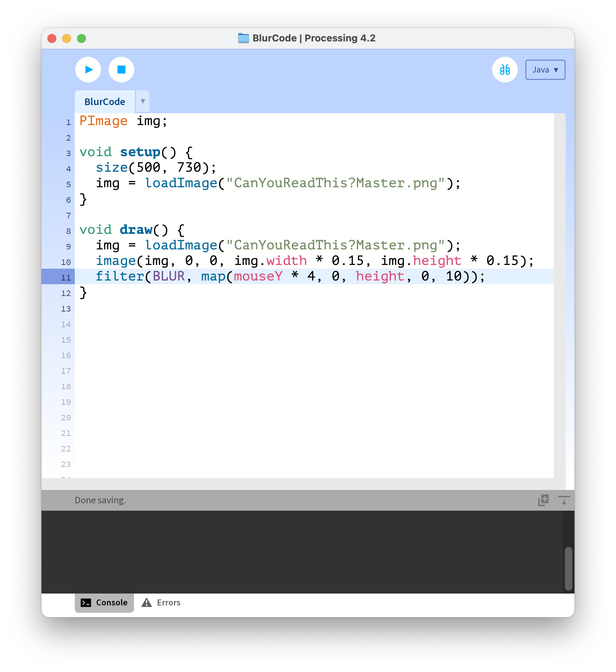
Task: Click the warning triangle Errors icon
Action: (147, 603)
